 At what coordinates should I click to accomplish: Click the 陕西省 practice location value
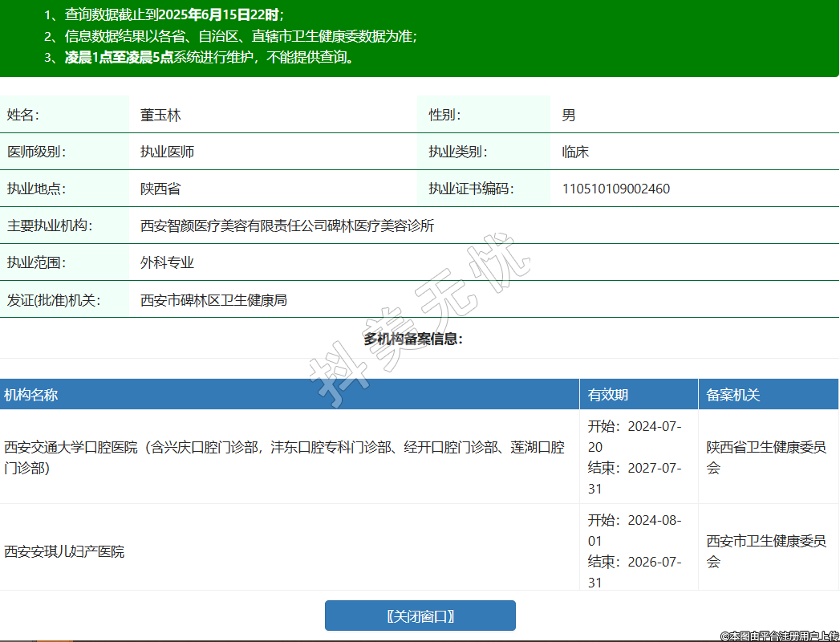click(160, 189)
